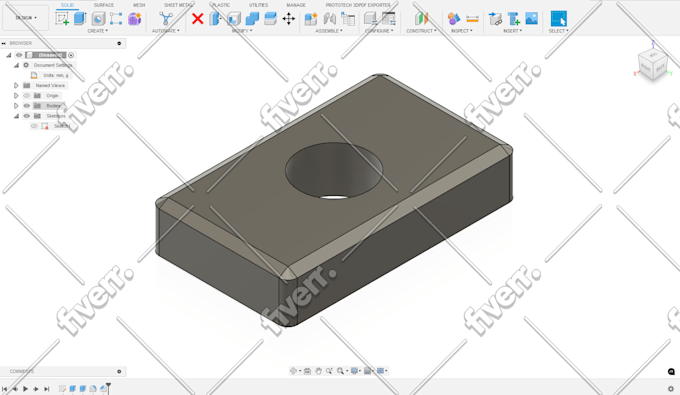Image resolution: width=680 pixels, height=395 pixels.
Task: Select the Shell tool
Action: (234, 19)
